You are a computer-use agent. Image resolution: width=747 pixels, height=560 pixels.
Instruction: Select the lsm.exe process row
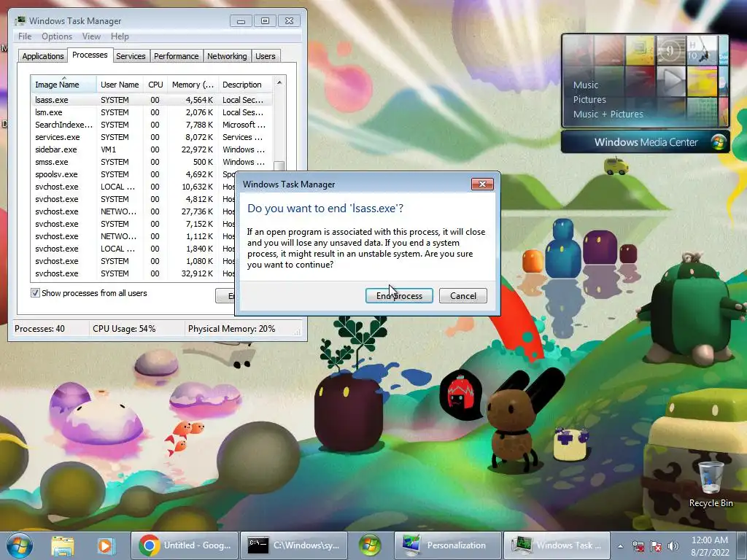(x=151, y=112)
